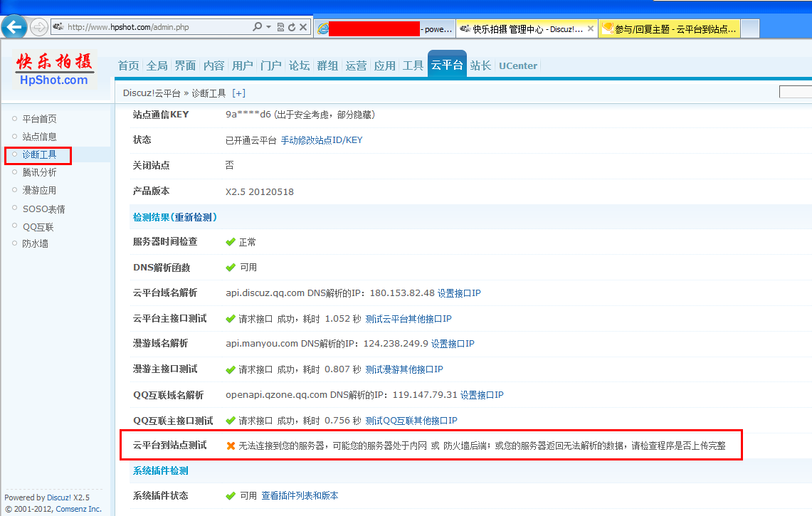Click the HpShot.com logo image
The image size is (812, 516).
54,69
